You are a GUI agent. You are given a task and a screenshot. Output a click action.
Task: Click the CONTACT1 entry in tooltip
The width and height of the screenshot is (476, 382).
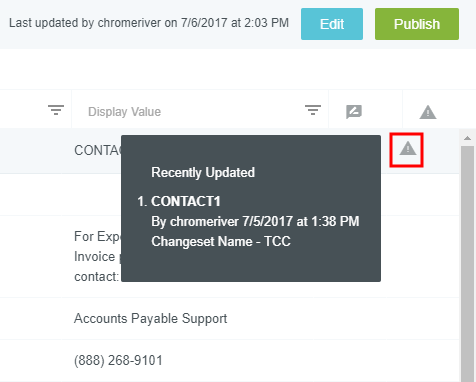pos(186,201)
